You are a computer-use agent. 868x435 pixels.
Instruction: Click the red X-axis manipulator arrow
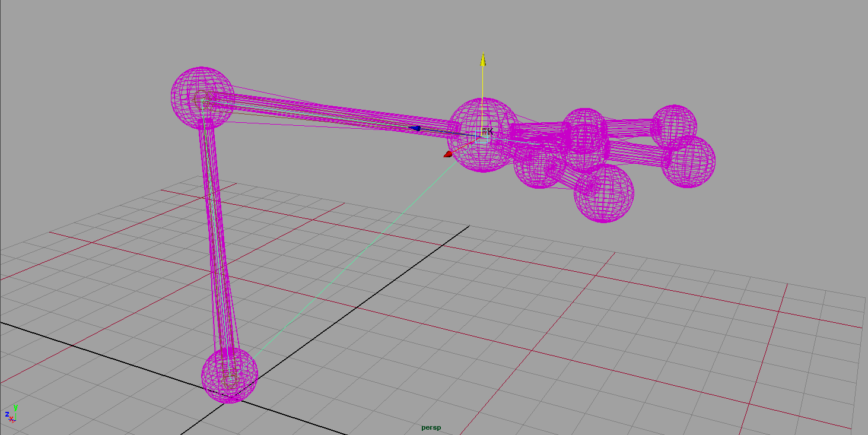coord(448,154)
